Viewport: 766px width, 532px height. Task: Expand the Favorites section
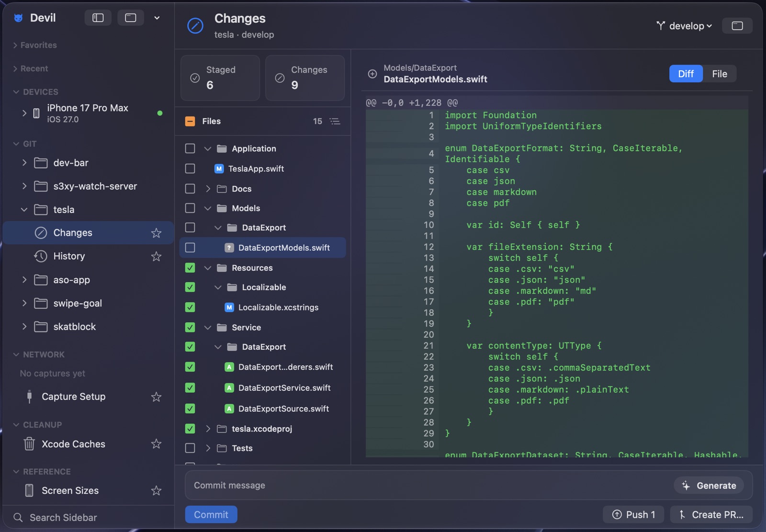(x=15, y=45)
